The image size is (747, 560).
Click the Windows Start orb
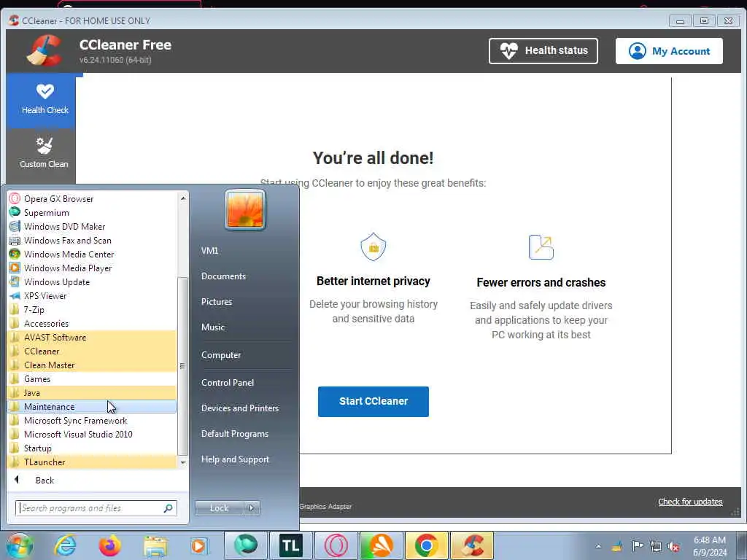click(x=20, y=545)
